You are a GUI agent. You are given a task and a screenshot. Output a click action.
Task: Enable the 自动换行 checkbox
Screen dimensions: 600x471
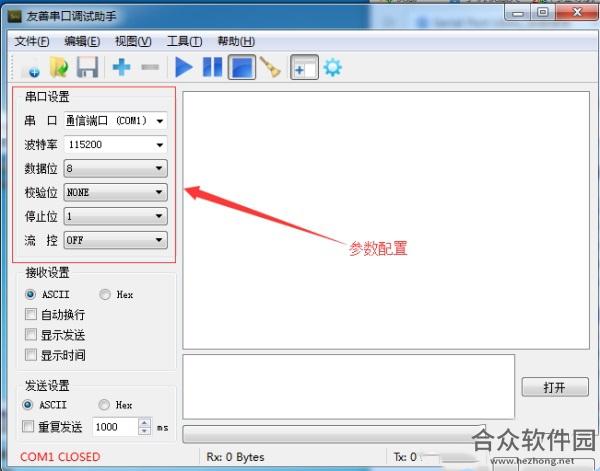[x=31, y=315]
